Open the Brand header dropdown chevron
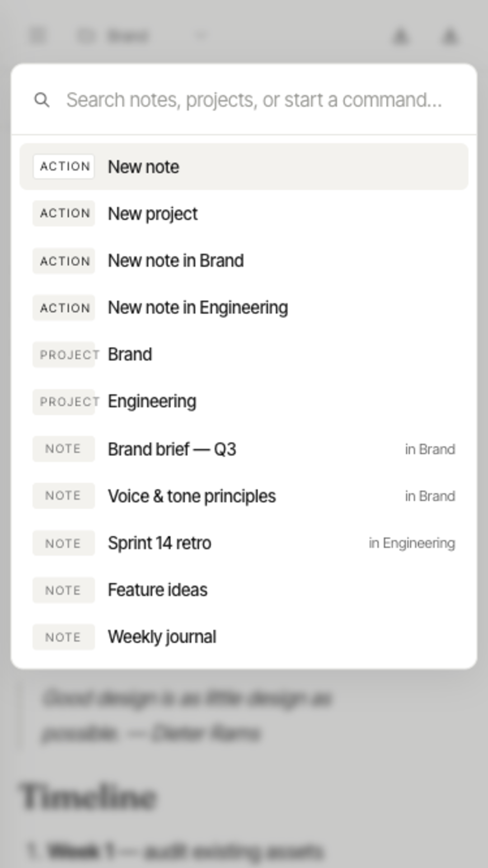488x868 pixels. pos(200,36)
